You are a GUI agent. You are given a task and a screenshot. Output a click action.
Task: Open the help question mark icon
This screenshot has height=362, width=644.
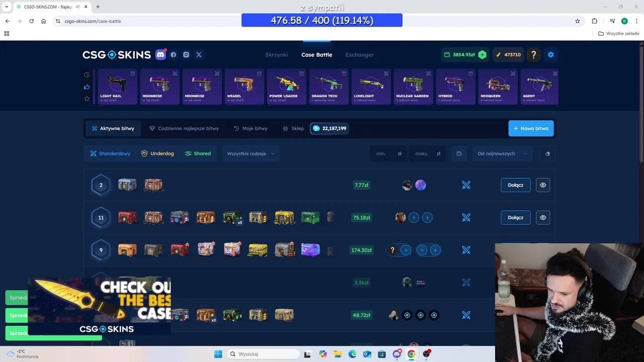coord(534,55)
